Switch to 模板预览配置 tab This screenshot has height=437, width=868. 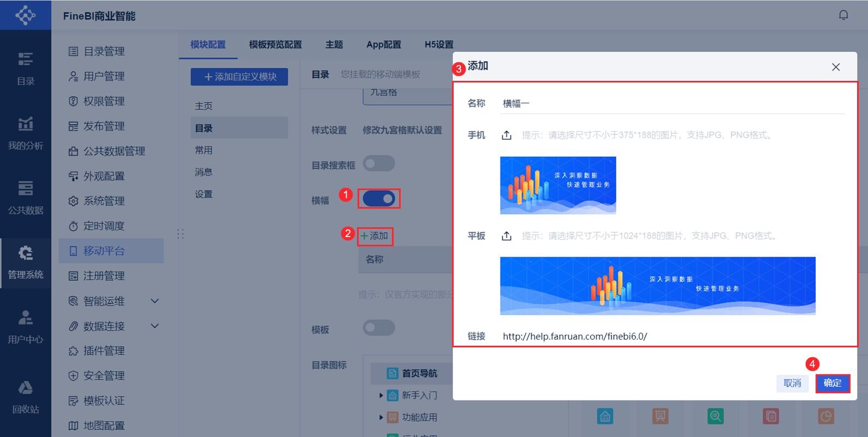pos(275,45)
